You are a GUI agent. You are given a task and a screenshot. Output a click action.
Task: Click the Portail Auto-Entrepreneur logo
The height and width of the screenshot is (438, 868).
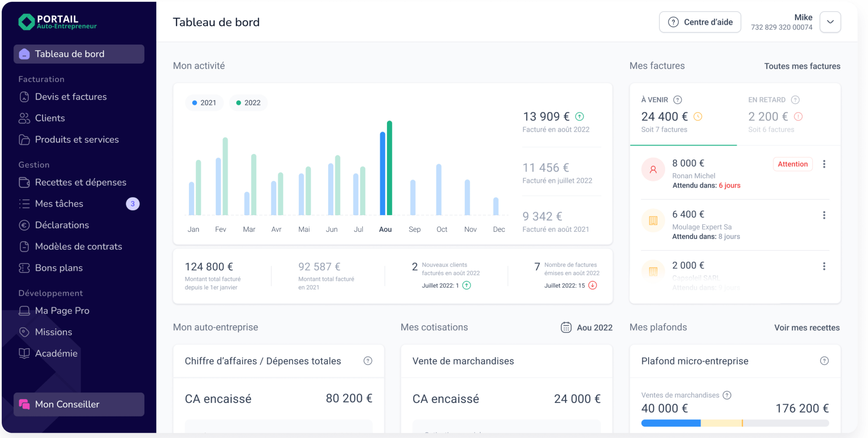(x=57, y=22)
